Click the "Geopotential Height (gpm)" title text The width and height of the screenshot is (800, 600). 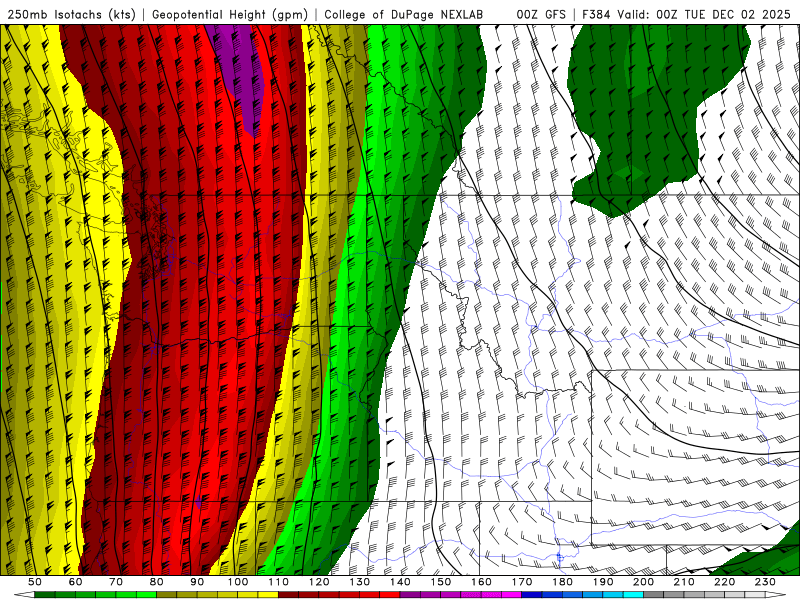[x=230, y=14]
